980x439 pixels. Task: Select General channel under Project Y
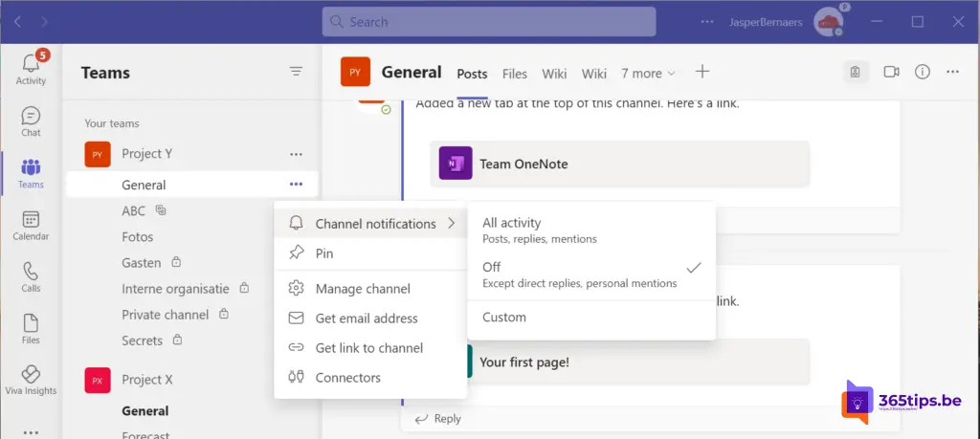click(x=191, y=185)
